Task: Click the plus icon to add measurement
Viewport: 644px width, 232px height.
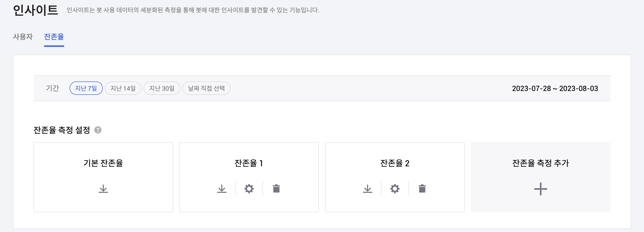Action: (x=540, y=189)
